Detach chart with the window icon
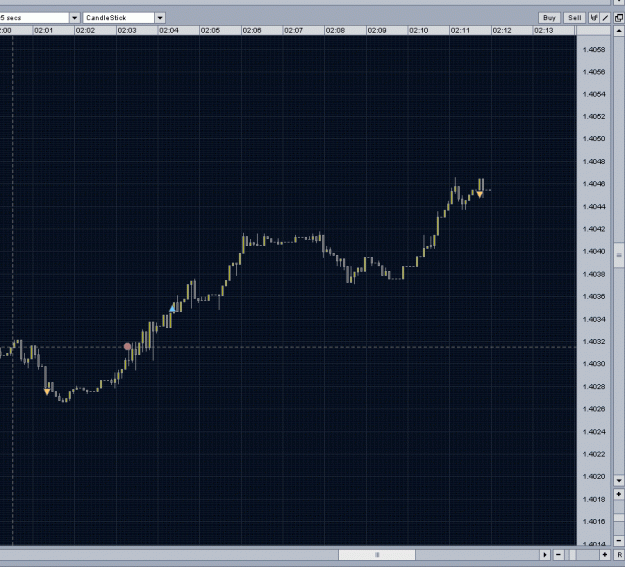The height and width of the screenshot is (567, 625). pyautogui.click(x=619, y=18)
